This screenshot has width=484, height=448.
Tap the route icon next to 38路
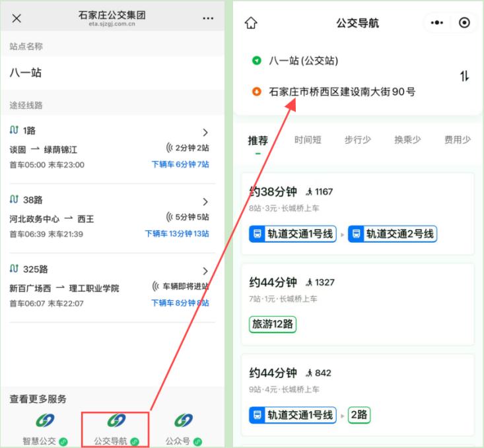point(14,199)
